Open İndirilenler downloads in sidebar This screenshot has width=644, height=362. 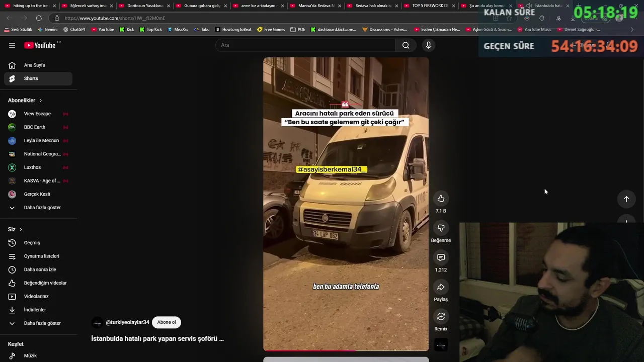click(38, 310)
